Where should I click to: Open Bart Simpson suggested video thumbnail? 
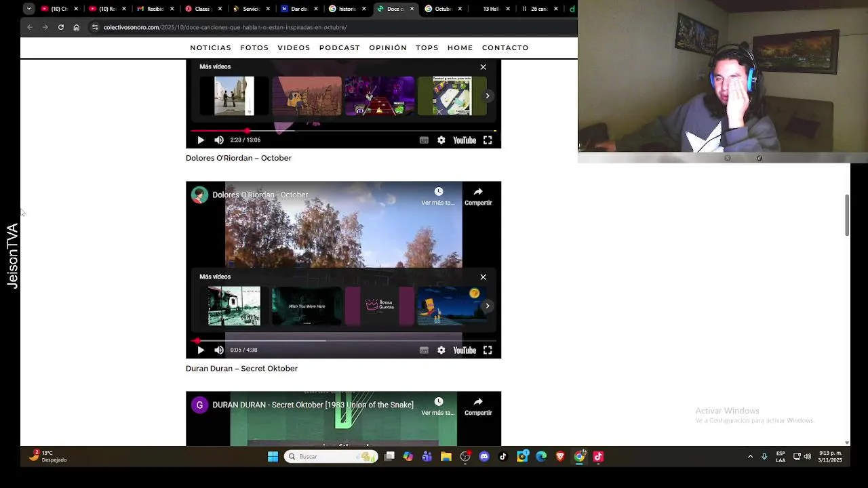tap(452, 306)
